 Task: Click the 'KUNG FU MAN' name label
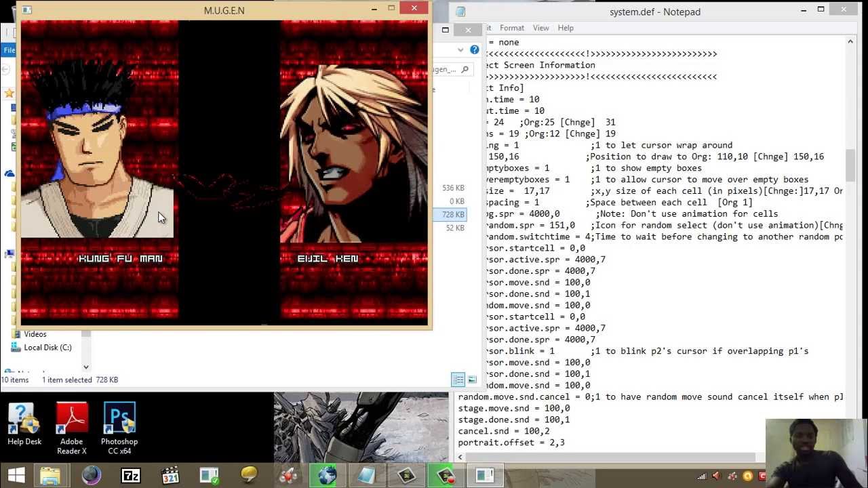[121, 258]
